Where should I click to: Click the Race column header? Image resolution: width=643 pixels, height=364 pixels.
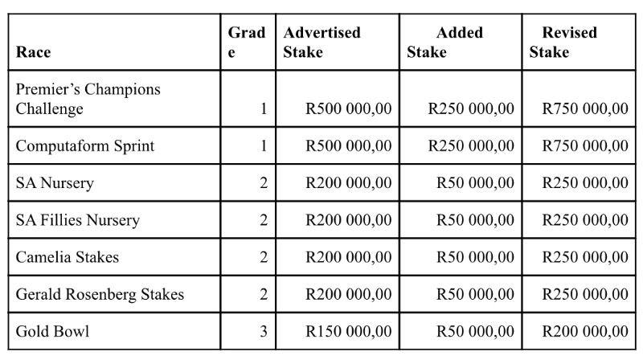(33, 52)
